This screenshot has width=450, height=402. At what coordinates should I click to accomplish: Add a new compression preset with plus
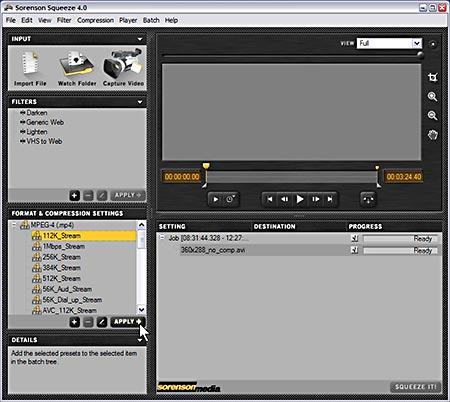75,322
